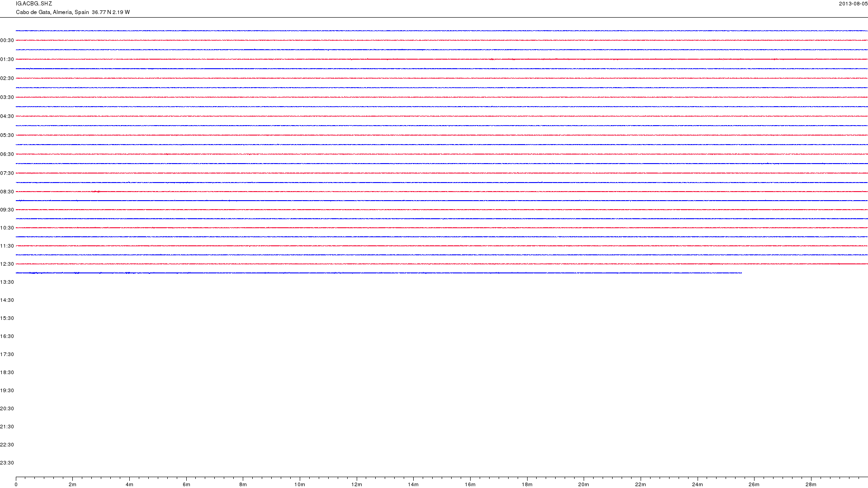Image resolution: width=868 pixels, height=488 pixels.
Task: Click the 02:30 time row label
Action: coord(7,79)
